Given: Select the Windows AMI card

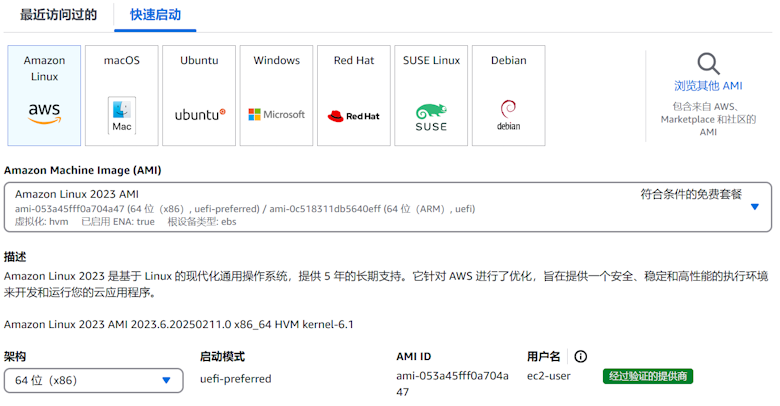Looking at the screenshot, I should (277, 96).
